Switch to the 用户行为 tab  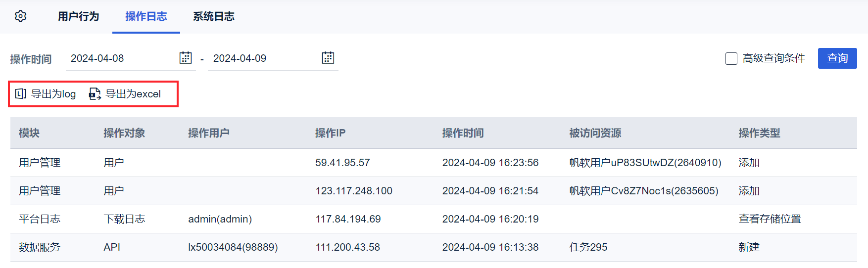[78, 16]
